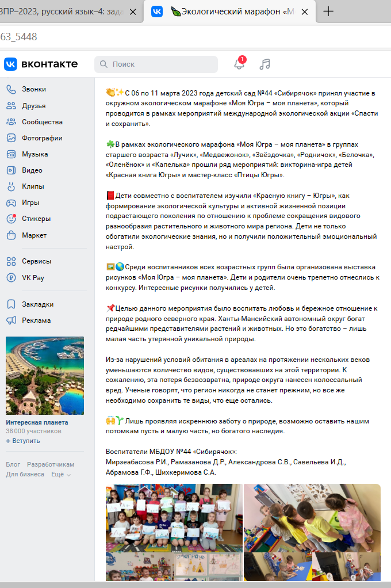This screenshot has width=391, height=588.
Task: Open Разработчикам footer link
Action: [51, 464]
